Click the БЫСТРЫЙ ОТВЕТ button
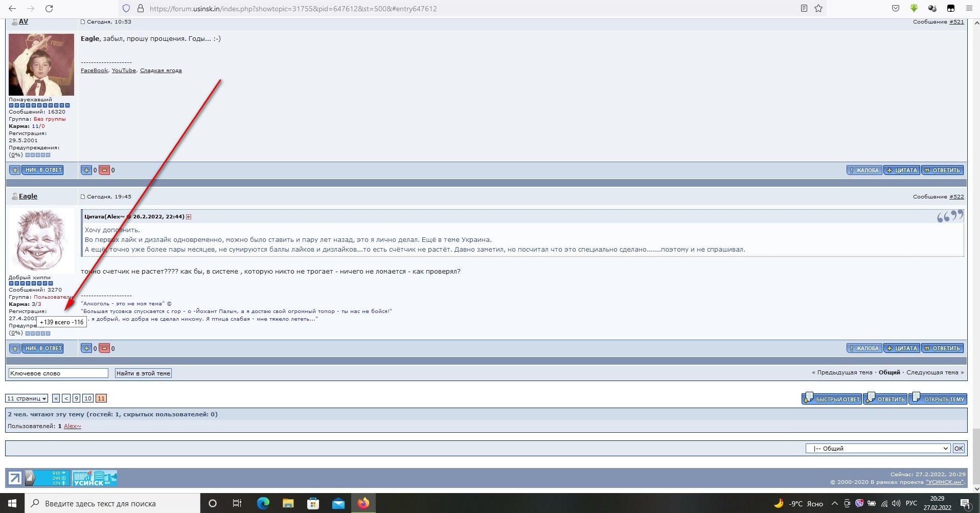This screenshot has height=513, width=980. [x=832, y=399]
